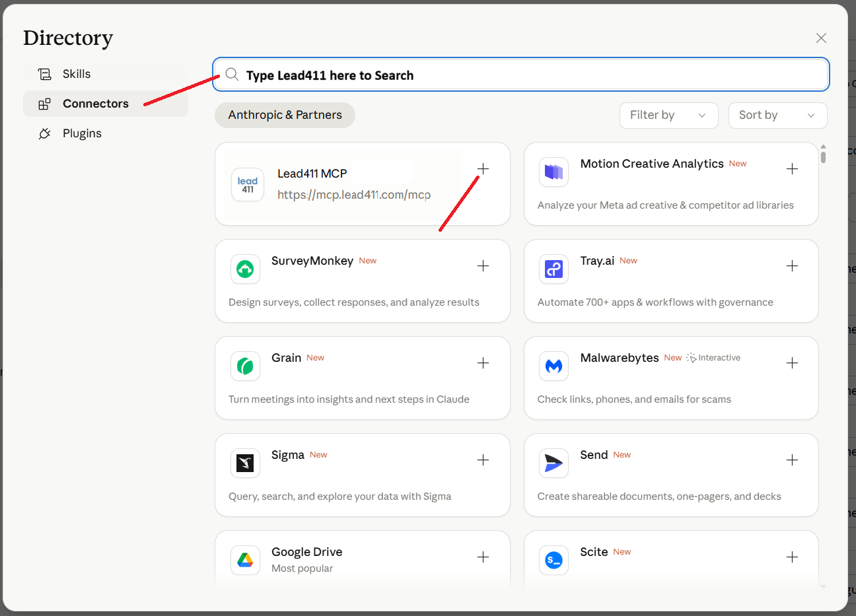Screen dimensions: 856x616
Task: Open the Connectors section
Action: [x=106, y=104]
